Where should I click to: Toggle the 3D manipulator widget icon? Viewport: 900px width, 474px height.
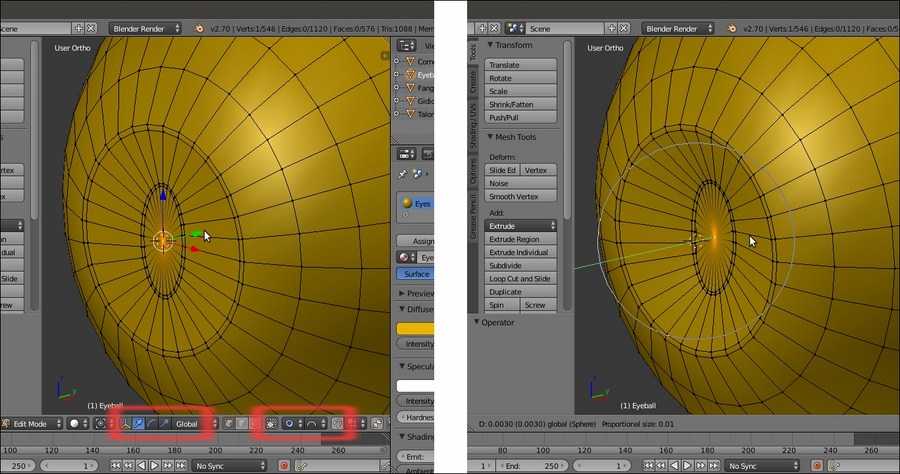pyautogui.click(x=126, y=424)
